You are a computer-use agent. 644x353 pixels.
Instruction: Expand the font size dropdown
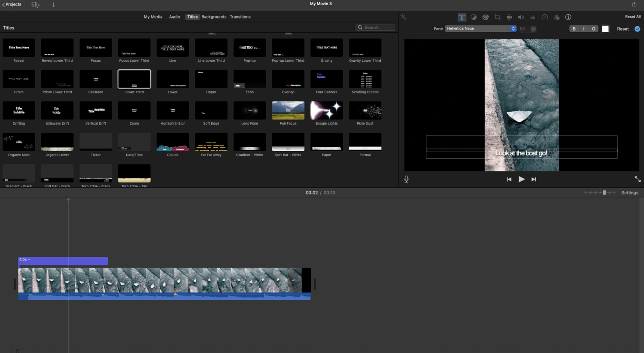click(x=533, y=29)
